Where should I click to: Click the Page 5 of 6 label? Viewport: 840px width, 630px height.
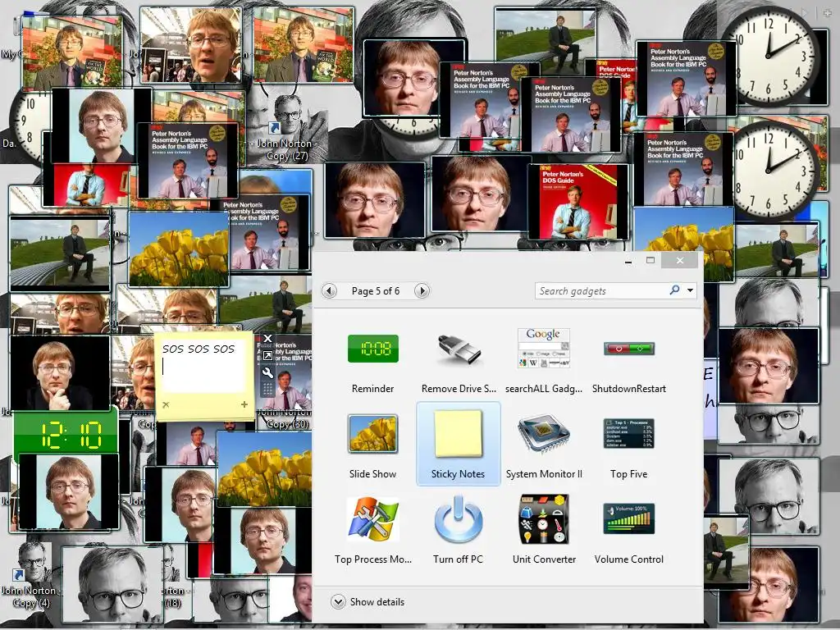[x=376, y=291]
